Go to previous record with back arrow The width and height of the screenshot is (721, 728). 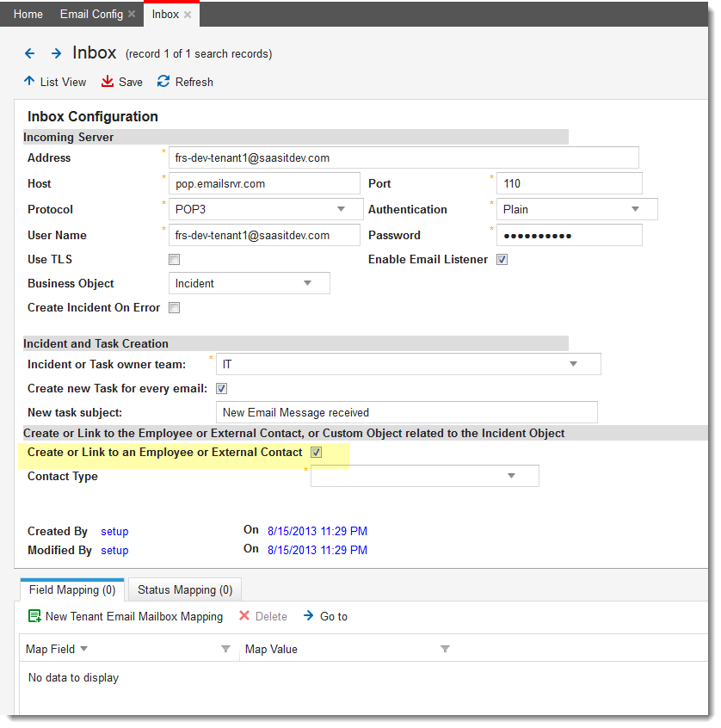click(30, 53)
